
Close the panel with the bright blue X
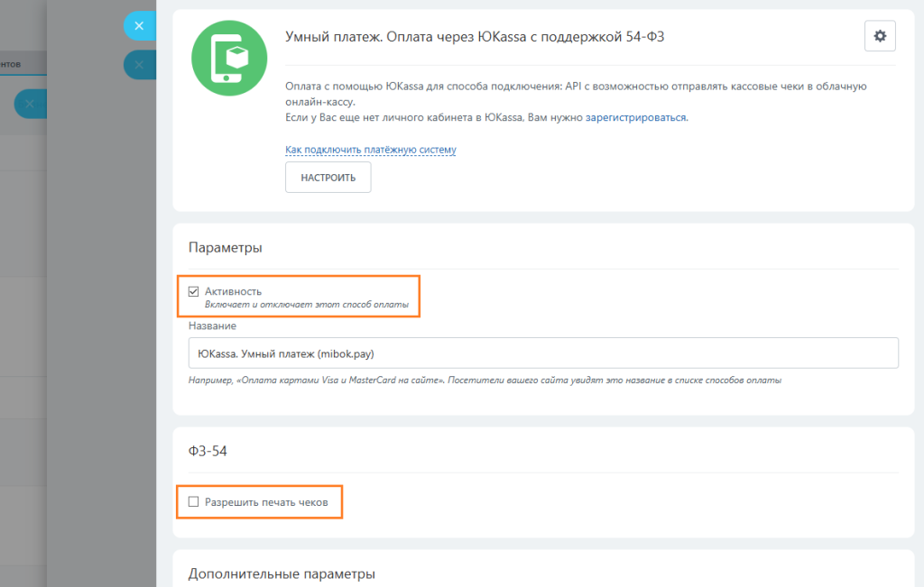140,26
